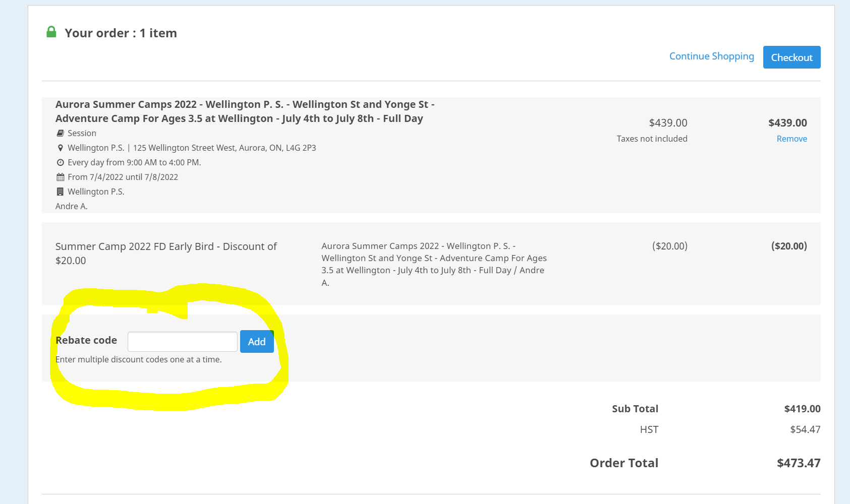Apply rebate code with Add button

[x=257, y=342]
